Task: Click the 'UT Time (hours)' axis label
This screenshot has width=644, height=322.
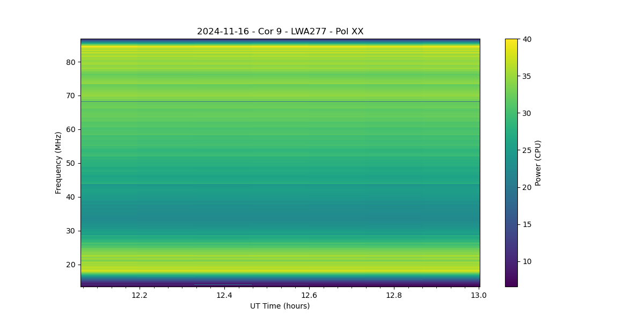Action: pyautogui.click(x=280, y=306)
